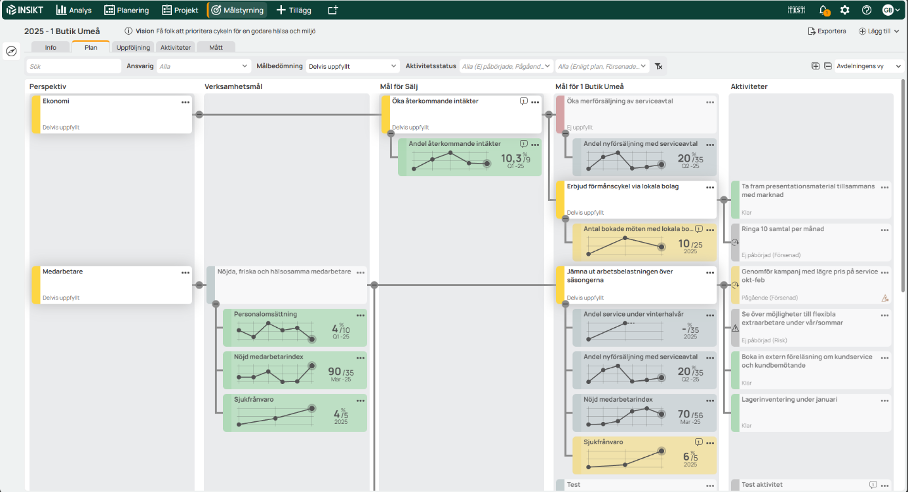Click the notification bell icon
Screen dimensions: 908x492
pos(824,10)
